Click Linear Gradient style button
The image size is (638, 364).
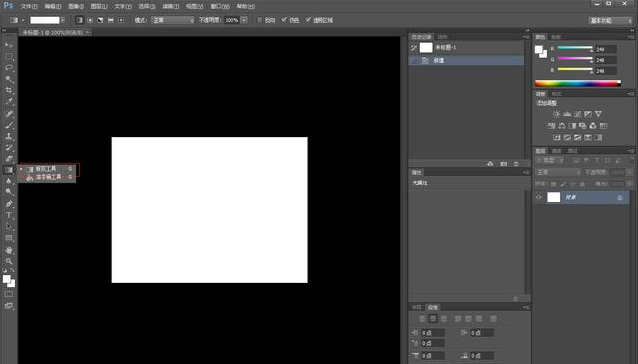point(79,20)
